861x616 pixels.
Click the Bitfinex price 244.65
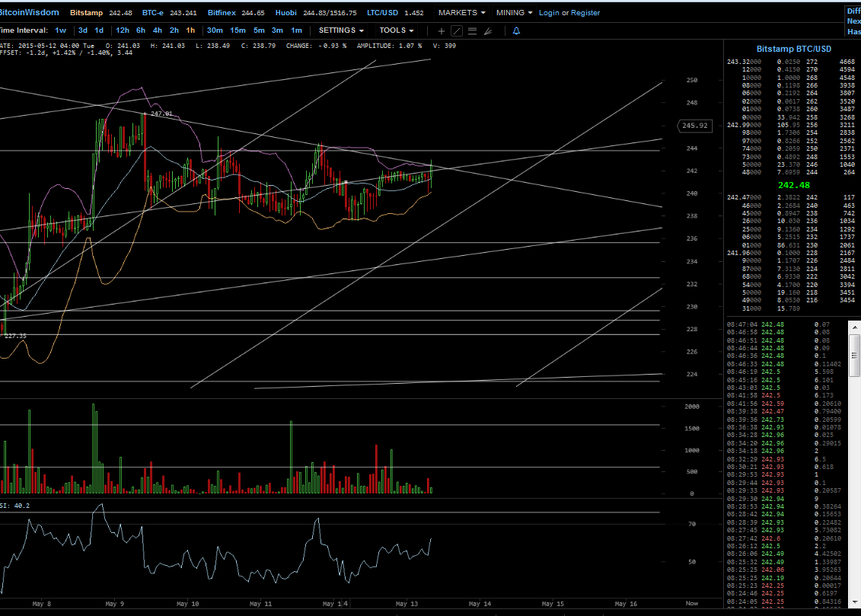coord(253,13)
